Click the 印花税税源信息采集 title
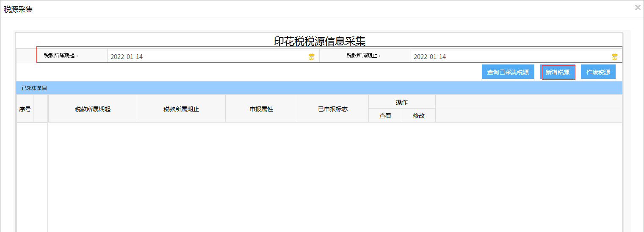 pyautogui.click(x=320, y=41)
